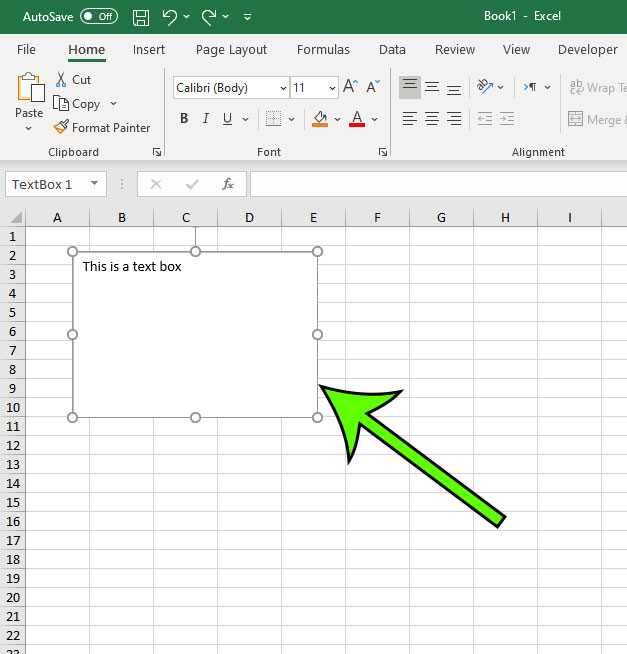The image size is (627, 654).
Task: Open redo history dropdown arrow
Action: (x=226, y=17)
